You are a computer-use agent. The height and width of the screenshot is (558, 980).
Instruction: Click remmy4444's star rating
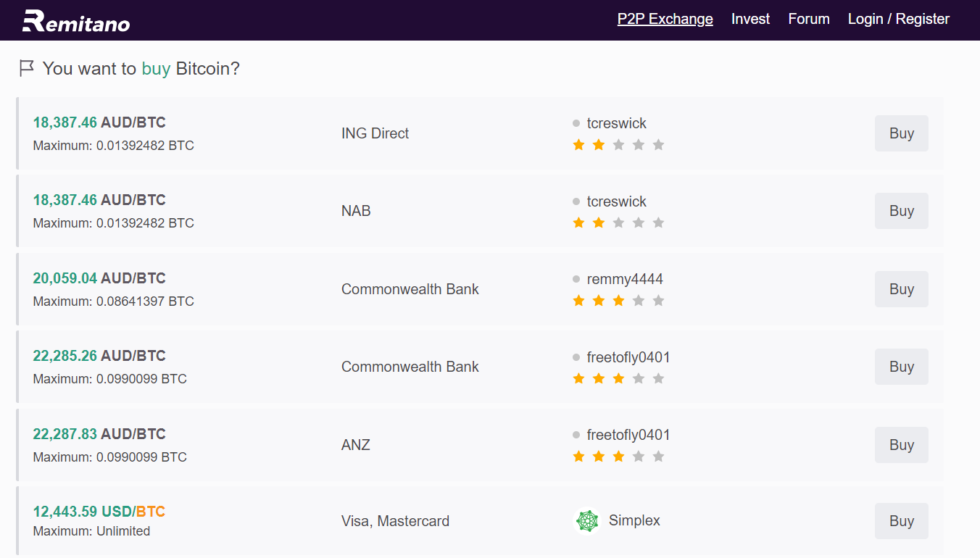click(x=618, y=301)
